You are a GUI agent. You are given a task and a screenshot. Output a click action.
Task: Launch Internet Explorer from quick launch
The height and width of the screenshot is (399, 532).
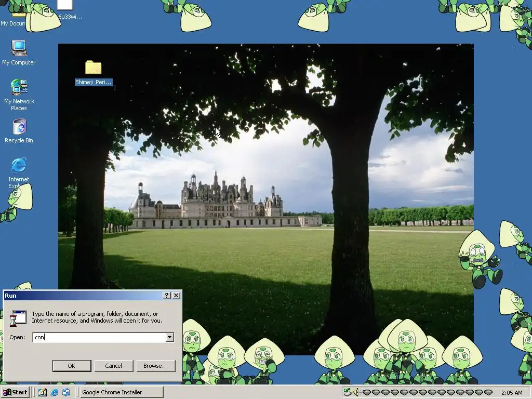54,392
